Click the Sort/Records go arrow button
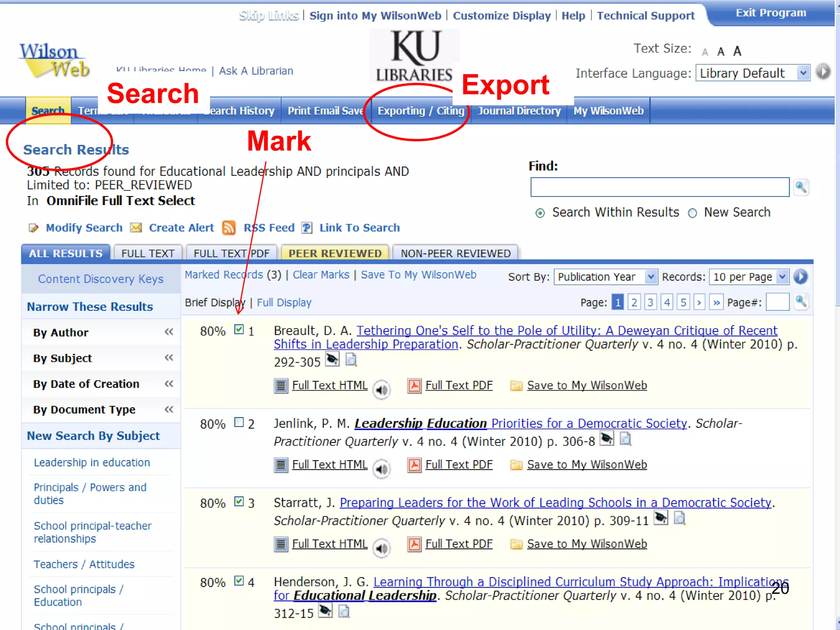The height and width of the screenshot is (630, 840). tap(800, 277)
